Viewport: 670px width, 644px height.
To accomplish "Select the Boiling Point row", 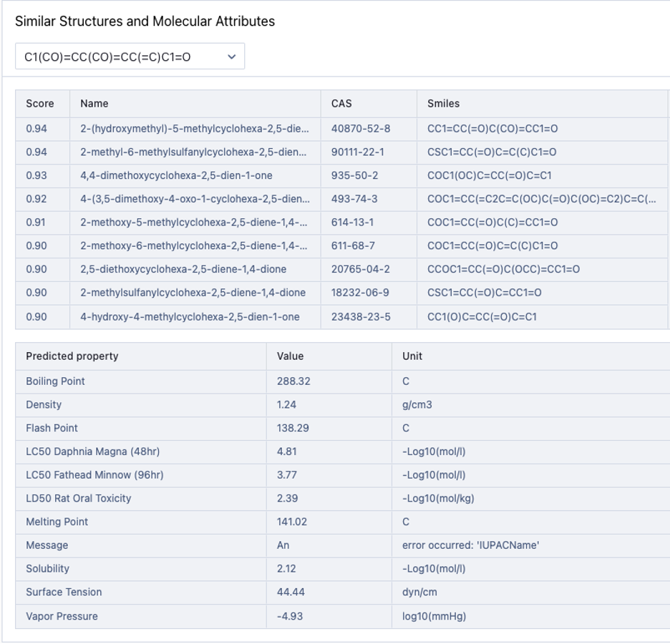I will [55, 381].
